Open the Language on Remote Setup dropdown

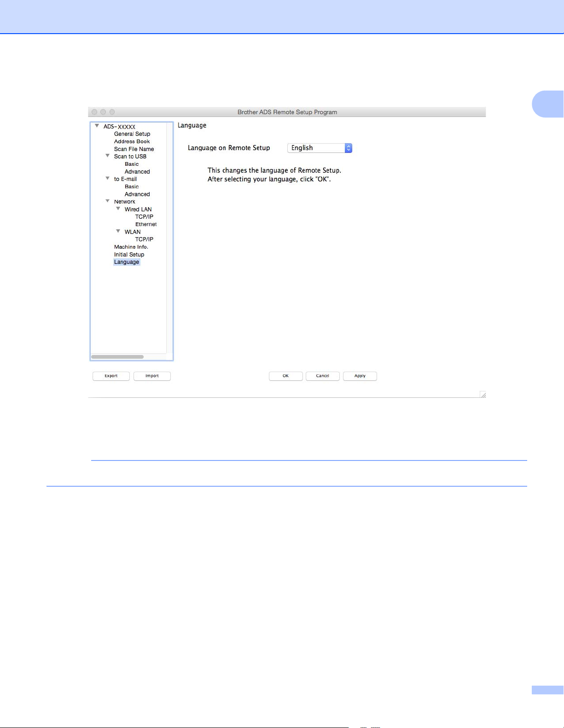[x=320, y=148]
